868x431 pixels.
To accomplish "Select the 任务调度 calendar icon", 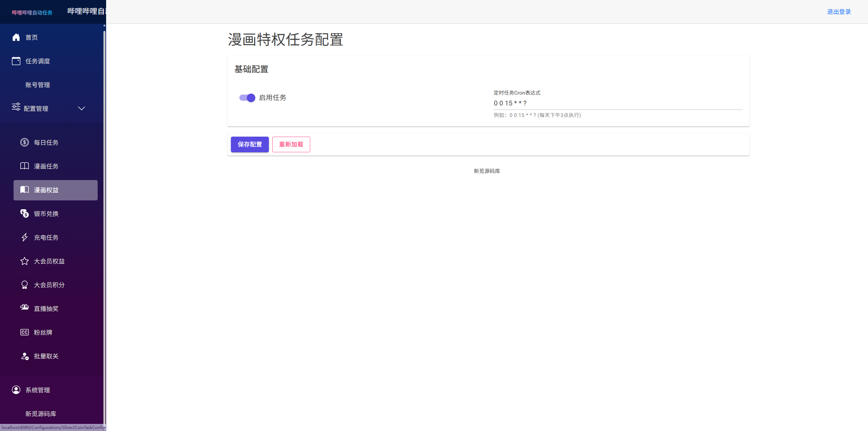I will coord(16,61).
